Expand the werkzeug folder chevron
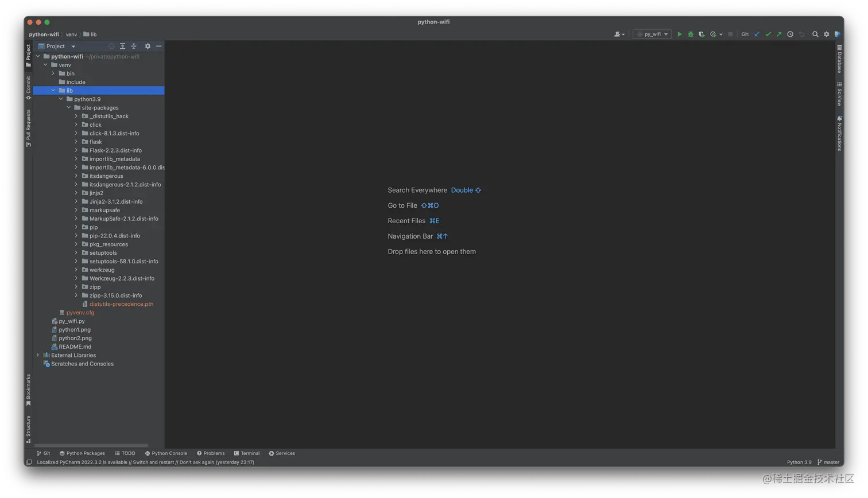The image size is (868, 498). pos(76,270)
